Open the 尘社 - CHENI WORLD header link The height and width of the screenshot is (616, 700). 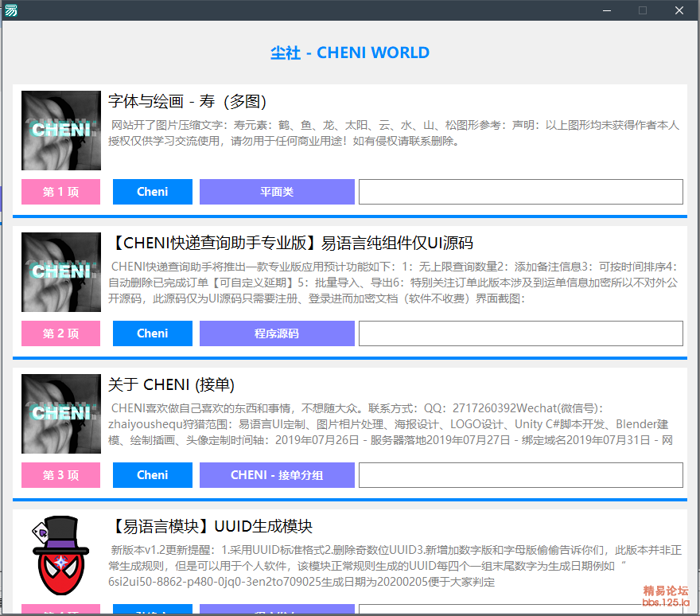(x=349, y=53)
